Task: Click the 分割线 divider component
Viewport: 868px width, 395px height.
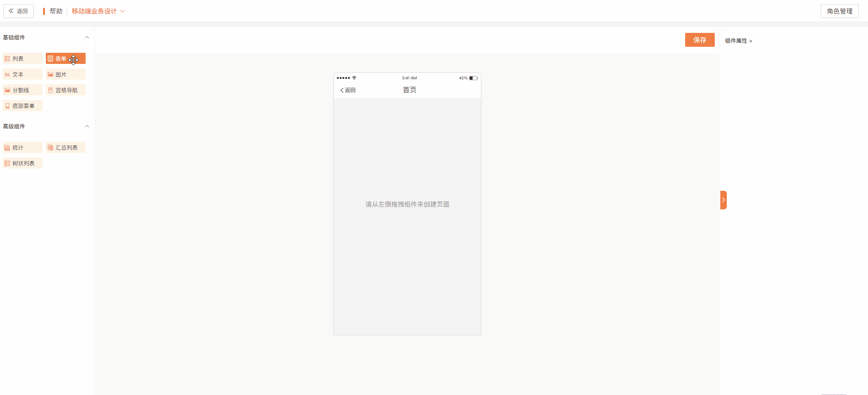Action: click(x=22, y=90)
